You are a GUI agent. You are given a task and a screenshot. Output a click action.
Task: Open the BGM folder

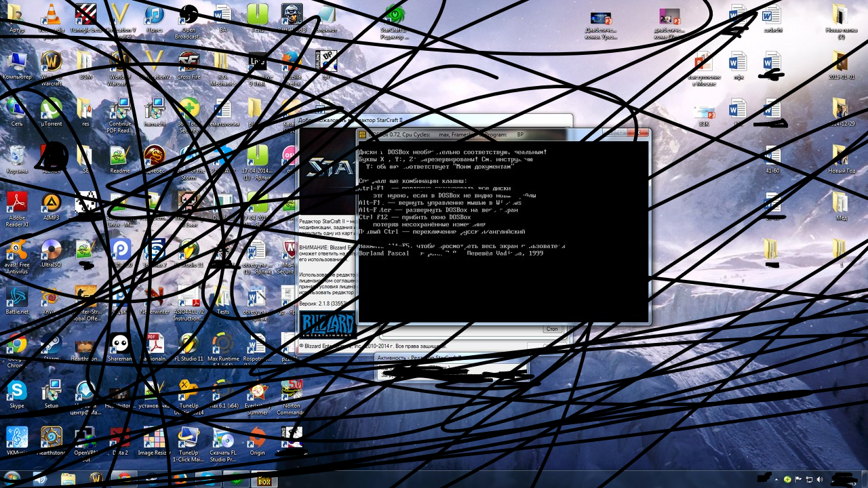(x=85, y=65)
